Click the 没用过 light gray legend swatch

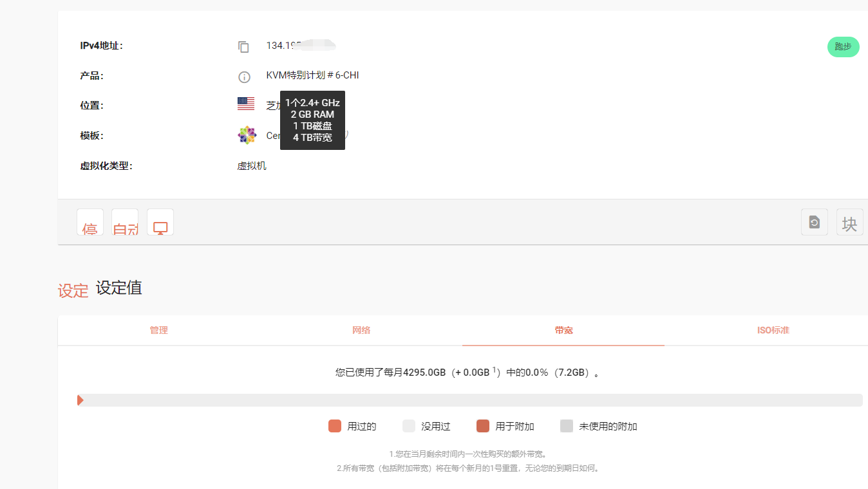point(408,426)
